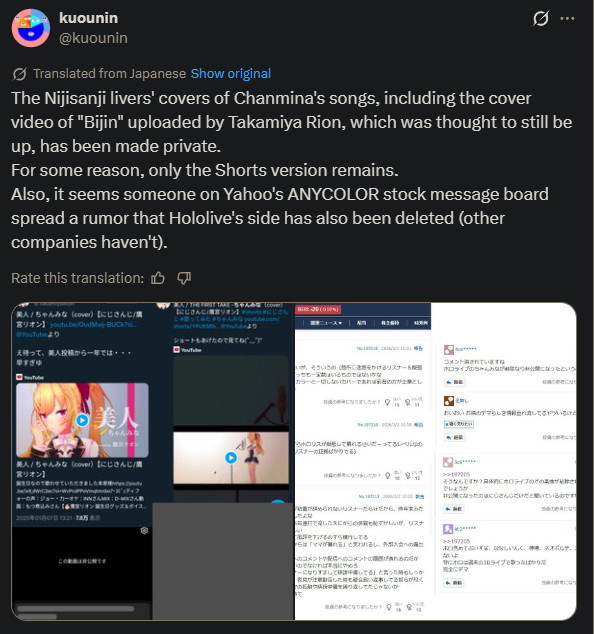This screenshot has width=594, height=634.
Task: Click first reply button in comments
Action: point(454,382)
